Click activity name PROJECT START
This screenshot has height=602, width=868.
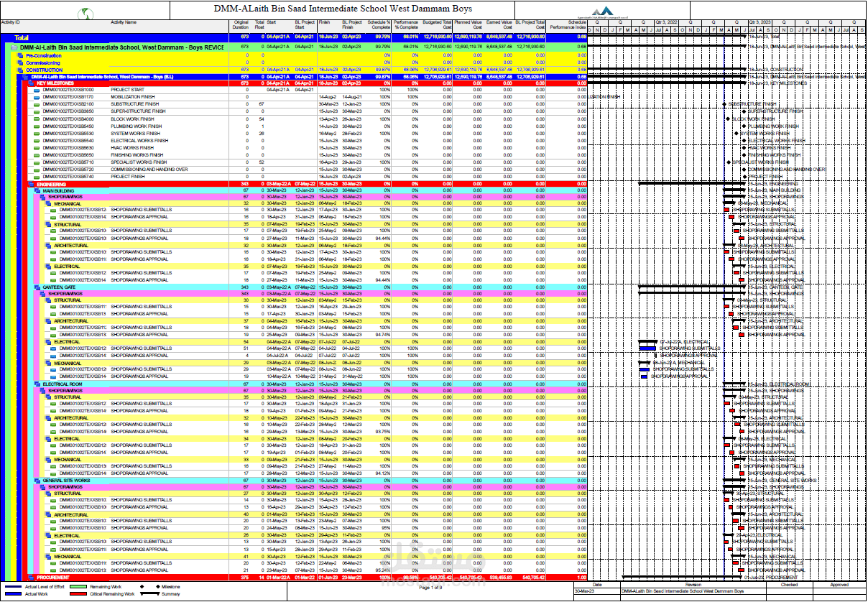(x=127, y=90)
